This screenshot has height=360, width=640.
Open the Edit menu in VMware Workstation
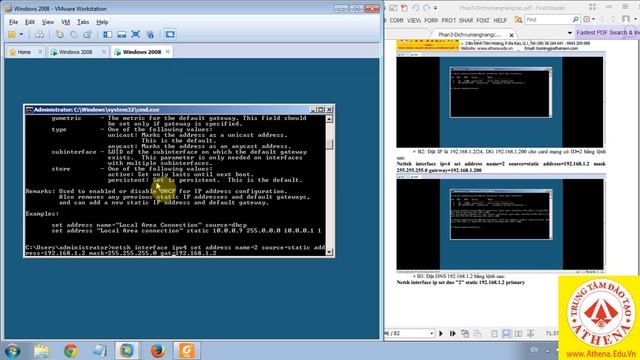coord(30,22)
